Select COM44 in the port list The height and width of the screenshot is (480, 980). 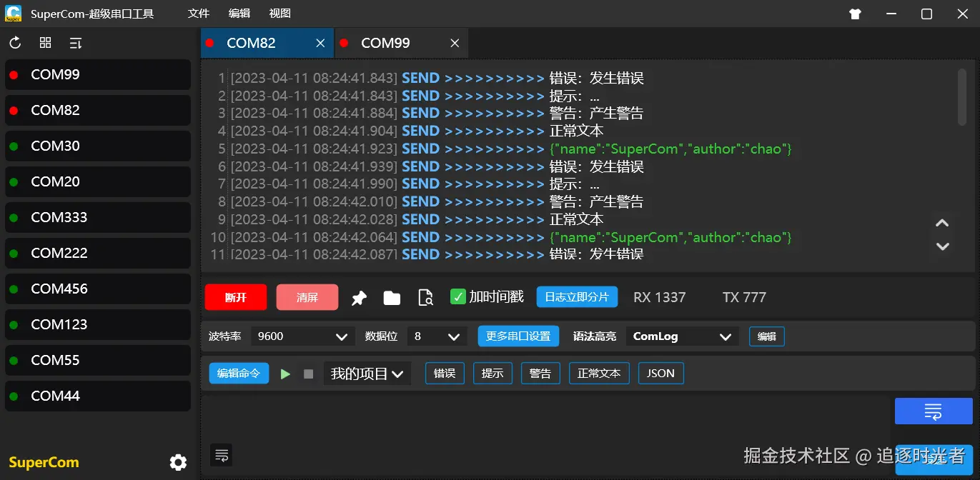(98, 396)
